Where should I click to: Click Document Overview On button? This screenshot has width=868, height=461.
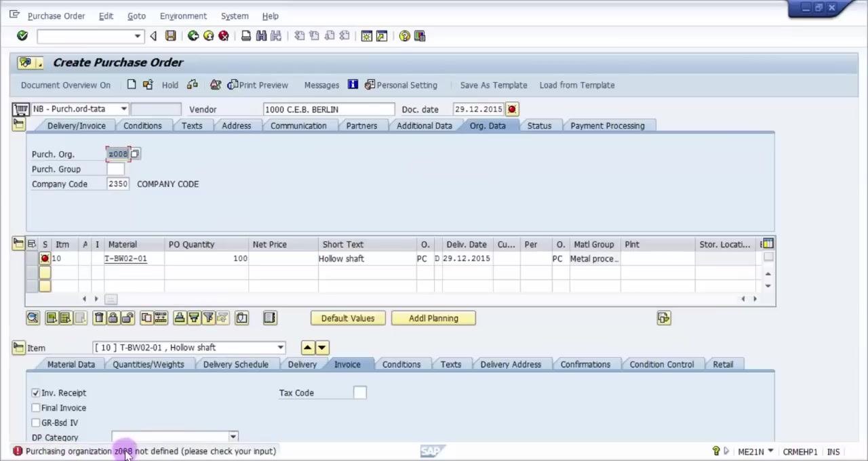tap(66, 85)
